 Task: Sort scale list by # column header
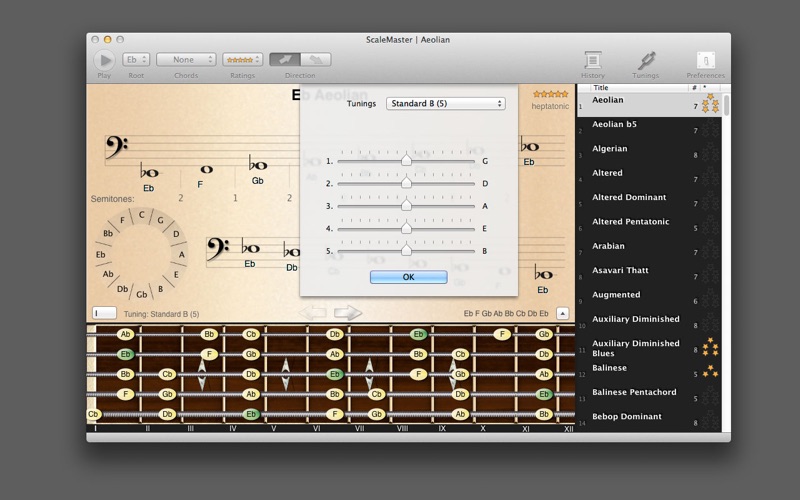(x=694, y=88)
